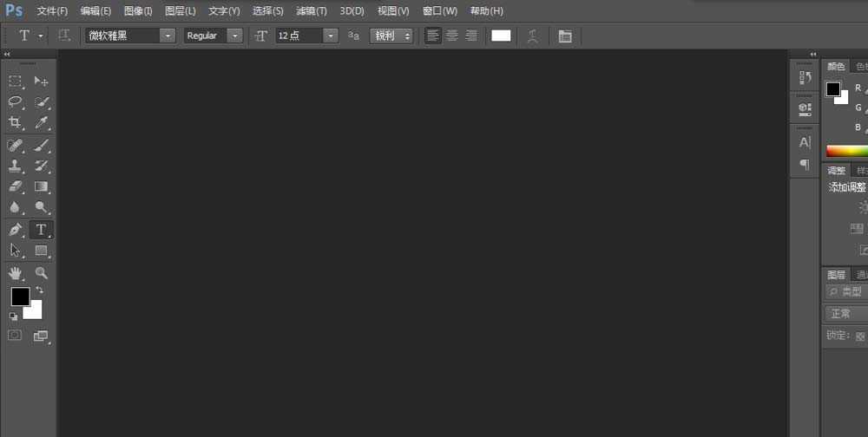The image size is (868, 437).
Task: Select the Gradient tool
Action: point(41,186)
